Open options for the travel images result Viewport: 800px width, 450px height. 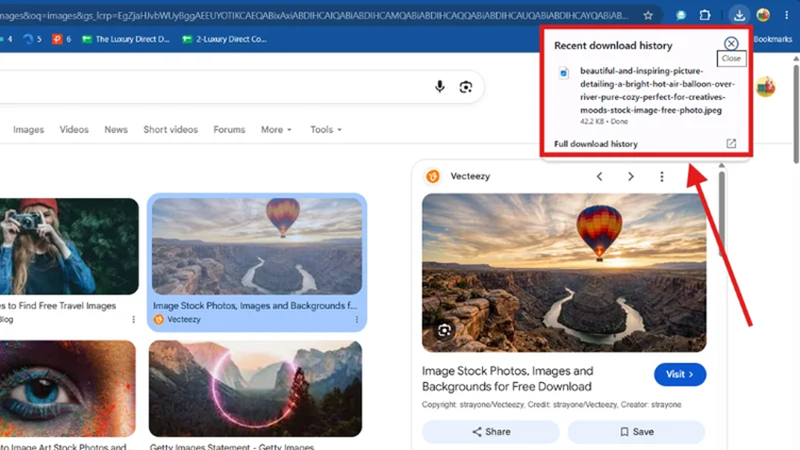134,319
